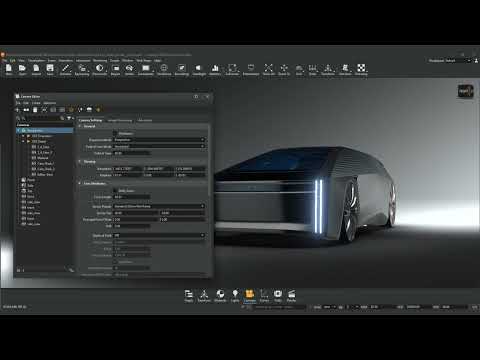The image size is (480, 360).
Task: Open the Lights quick access icon
Action: click(x=235, y=296)
